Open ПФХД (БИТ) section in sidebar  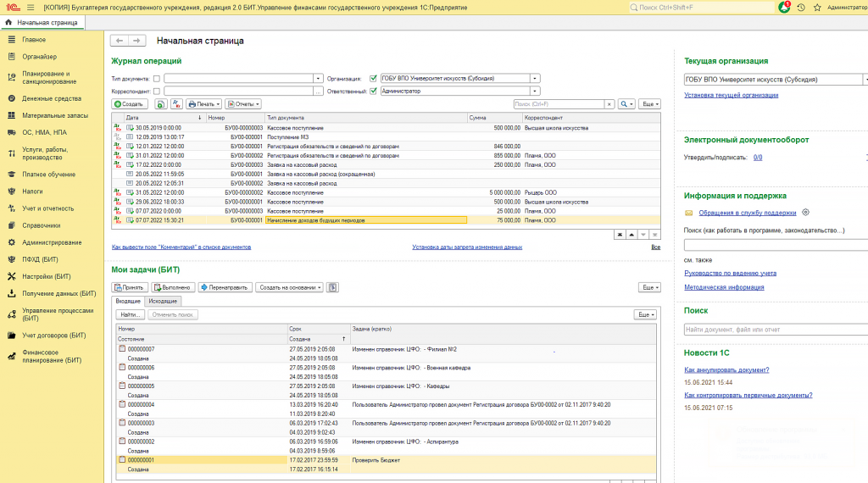[40, 259]
